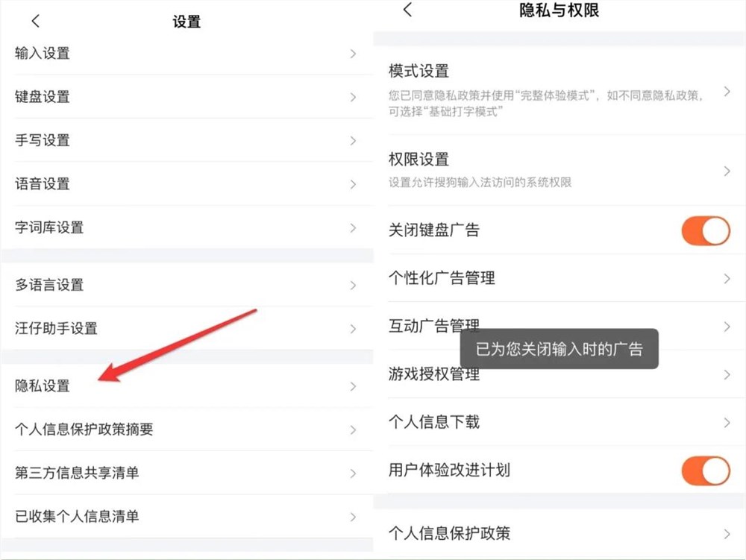Select 隐私设置 indicated by the red arrow

click(186, 386)
